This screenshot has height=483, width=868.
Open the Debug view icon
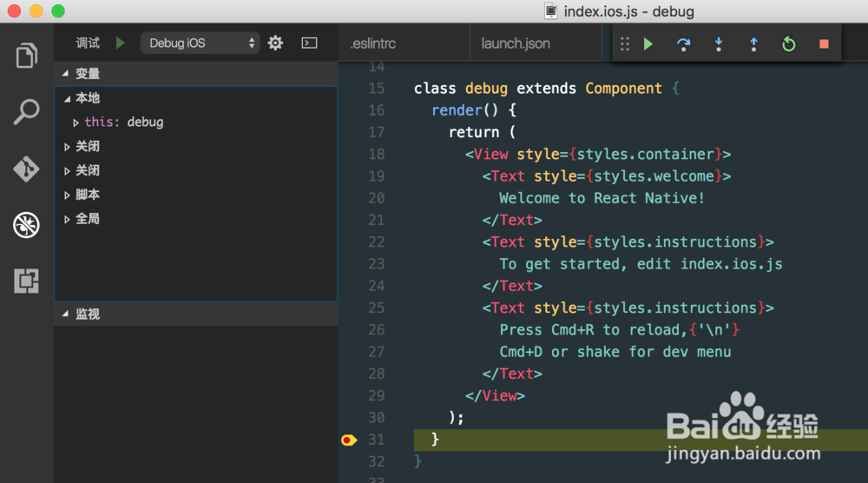pos(26,225)
